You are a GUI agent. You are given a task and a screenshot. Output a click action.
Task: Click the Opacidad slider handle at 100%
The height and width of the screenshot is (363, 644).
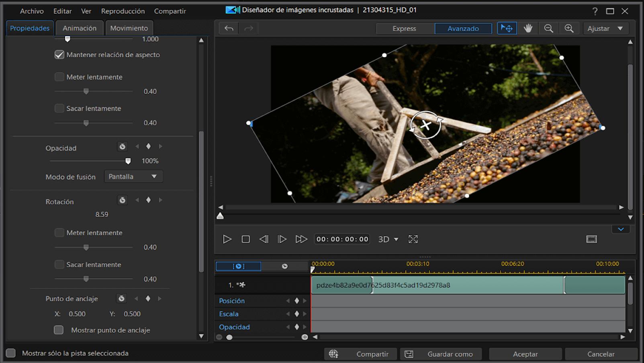(x=128, y=161)
